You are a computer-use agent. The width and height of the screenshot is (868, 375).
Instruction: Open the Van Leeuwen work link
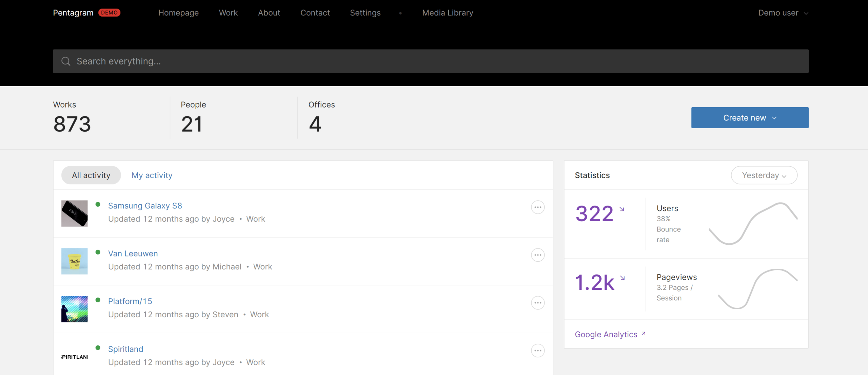pos(133,254)
